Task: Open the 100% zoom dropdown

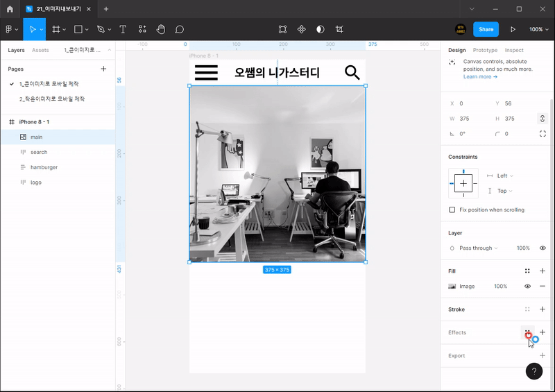Action: 539,29
